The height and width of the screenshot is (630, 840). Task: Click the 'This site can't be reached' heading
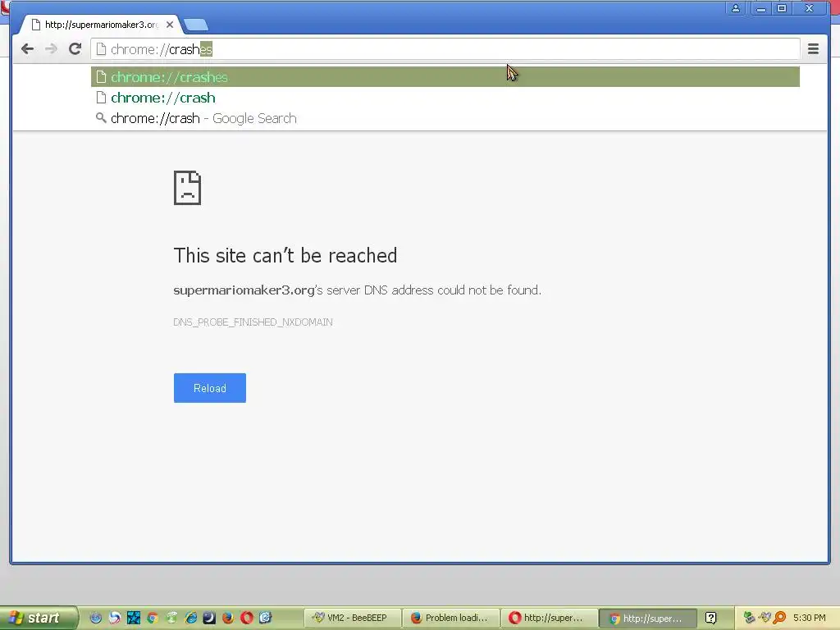[285, 256]
